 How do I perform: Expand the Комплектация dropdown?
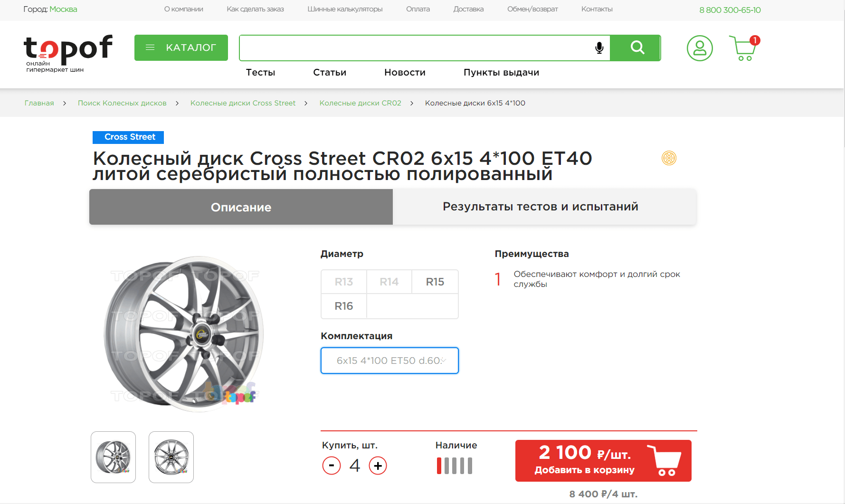389,361
